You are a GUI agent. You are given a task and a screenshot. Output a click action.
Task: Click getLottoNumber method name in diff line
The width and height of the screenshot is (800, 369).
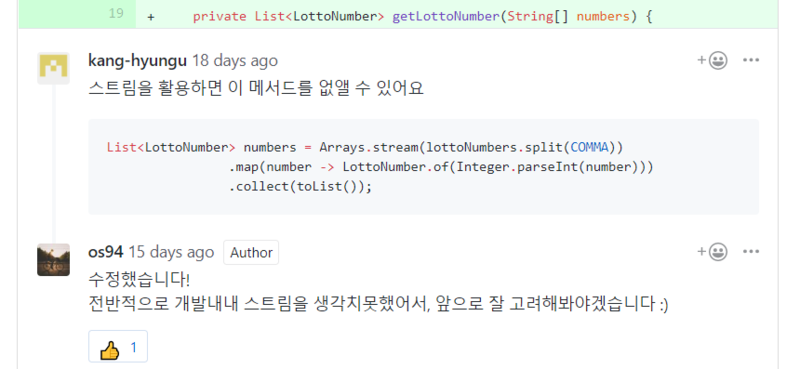[x=445, y=16]
